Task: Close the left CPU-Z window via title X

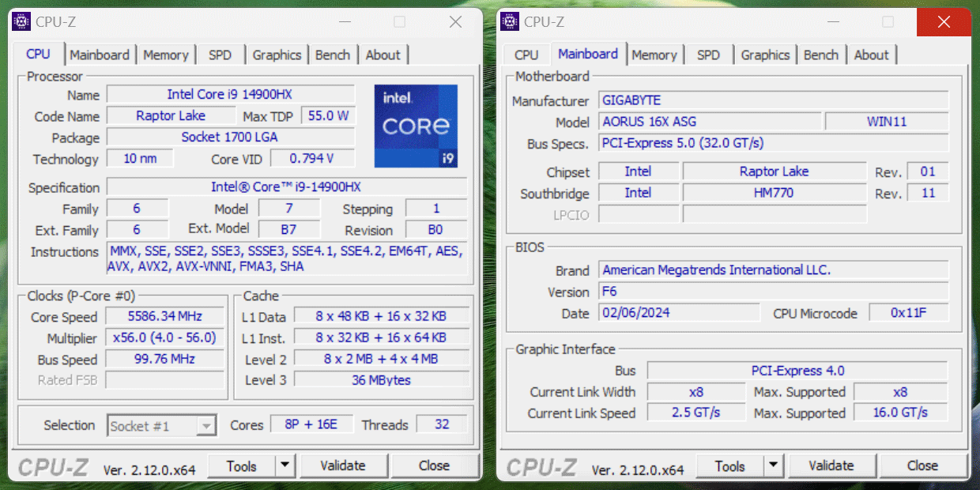Action: tap(455, 22)
